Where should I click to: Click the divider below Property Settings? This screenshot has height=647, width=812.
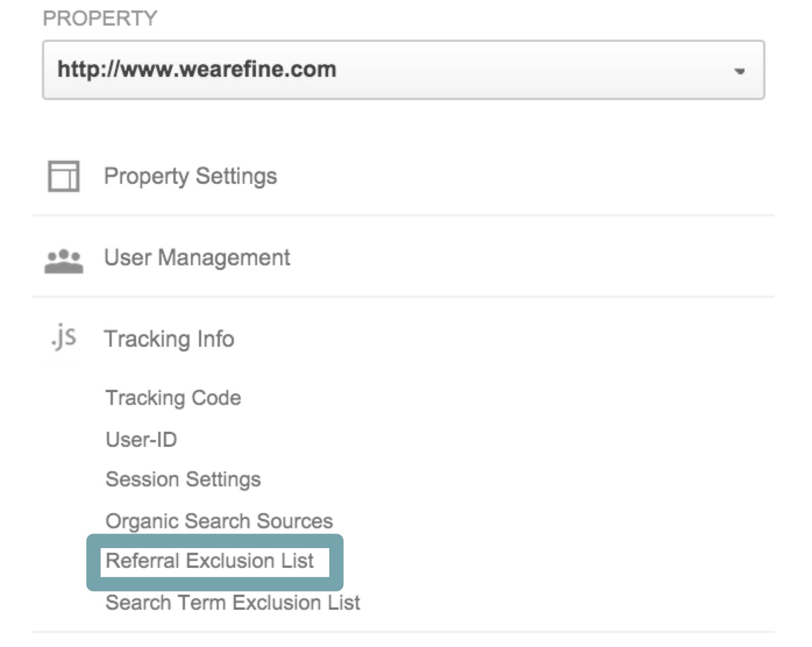pos(403,215)
